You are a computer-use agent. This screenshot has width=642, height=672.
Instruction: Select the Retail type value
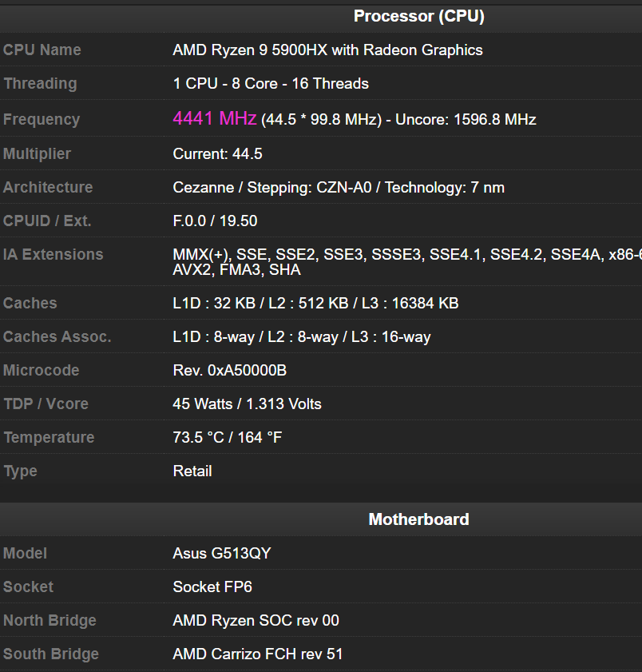coord(192,471)
